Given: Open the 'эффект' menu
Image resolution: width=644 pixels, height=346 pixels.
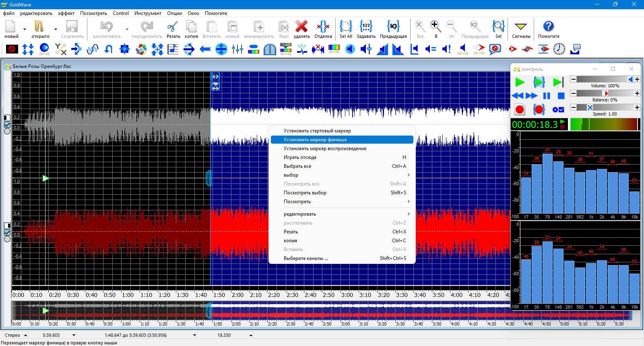Looking at the screenshot, I should click(66, 13).
